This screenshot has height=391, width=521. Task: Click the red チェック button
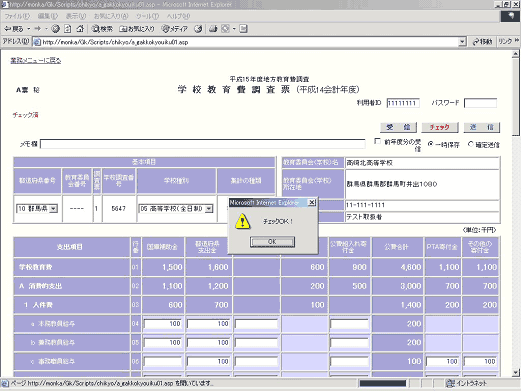(440, 127)
